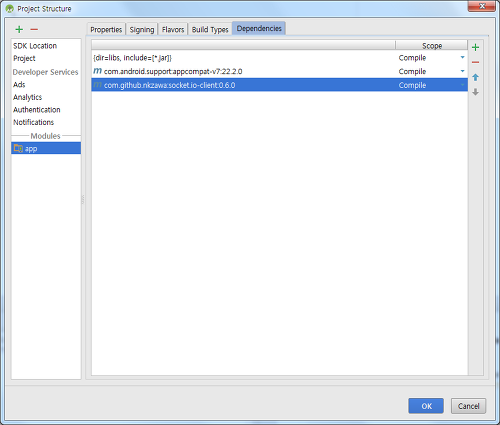Click the Maven icon beside the appcompat-v7 dependency
The image size is (500, 425).
[97, 71]
